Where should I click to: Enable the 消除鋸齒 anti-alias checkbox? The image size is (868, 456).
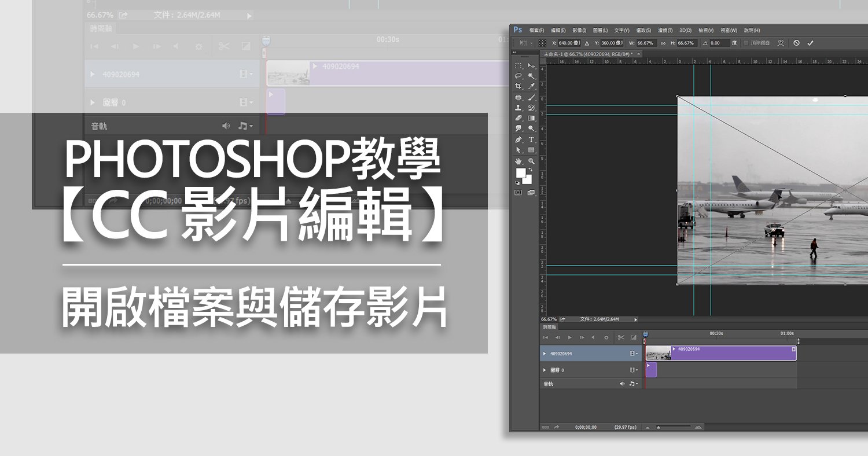click(x=745, y=43)
